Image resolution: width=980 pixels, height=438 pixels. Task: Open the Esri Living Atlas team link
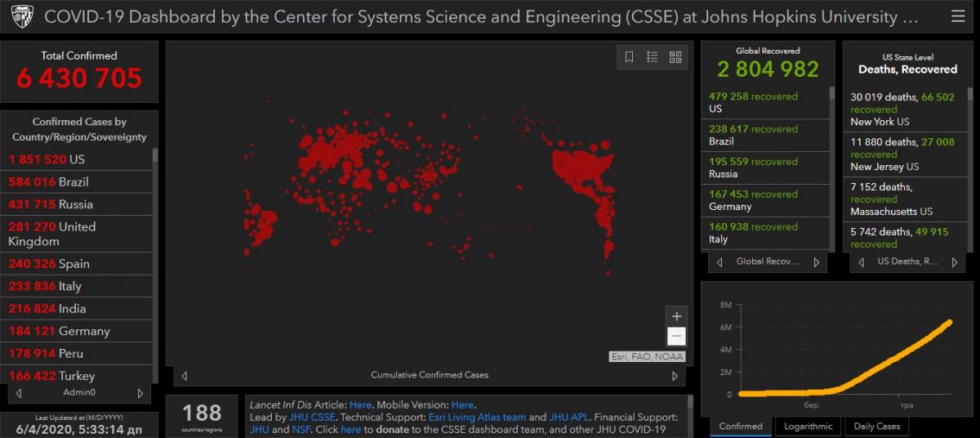coord(478,417)
